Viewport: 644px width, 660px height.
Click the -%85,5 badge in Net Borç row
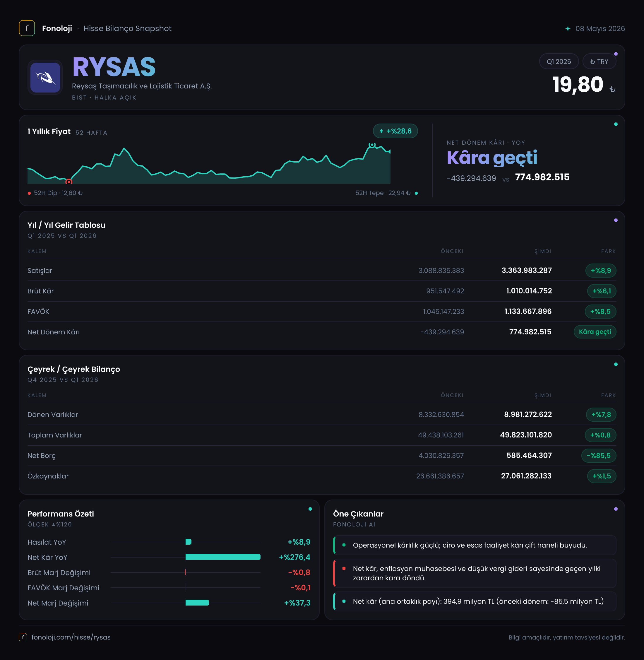coord(599,456)
